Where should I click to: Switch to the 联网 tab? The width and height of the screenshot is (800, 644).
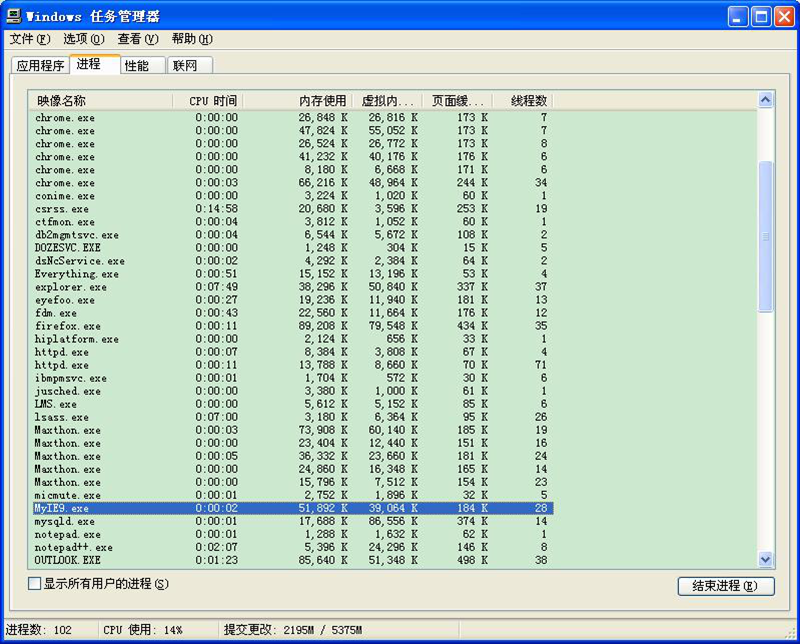(190, 65)
